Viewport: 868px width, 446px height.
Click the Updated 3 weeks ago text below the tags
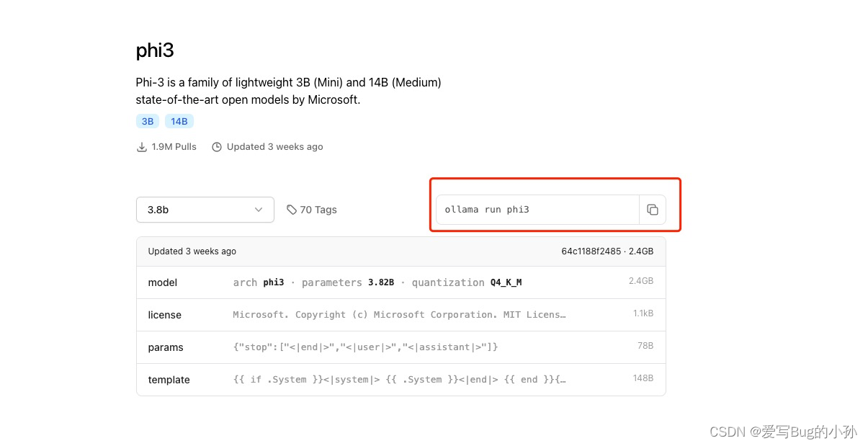pos(274,147)
